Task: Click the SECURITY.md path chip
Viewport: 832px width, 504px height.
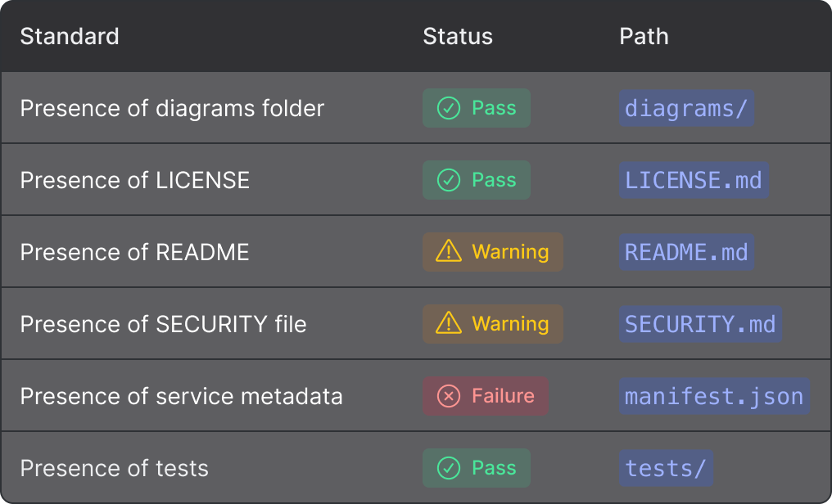Action: (700, 323)
